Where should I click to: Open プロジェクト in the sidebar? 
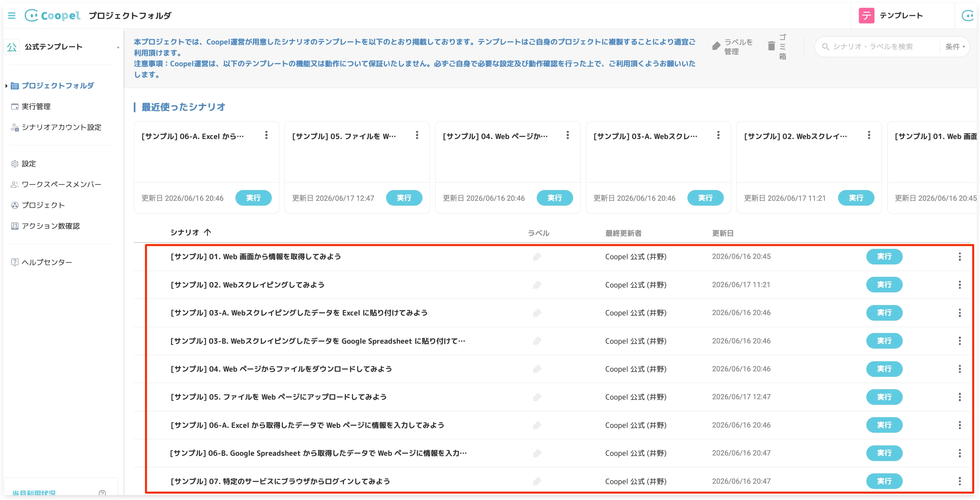point(43,205)
